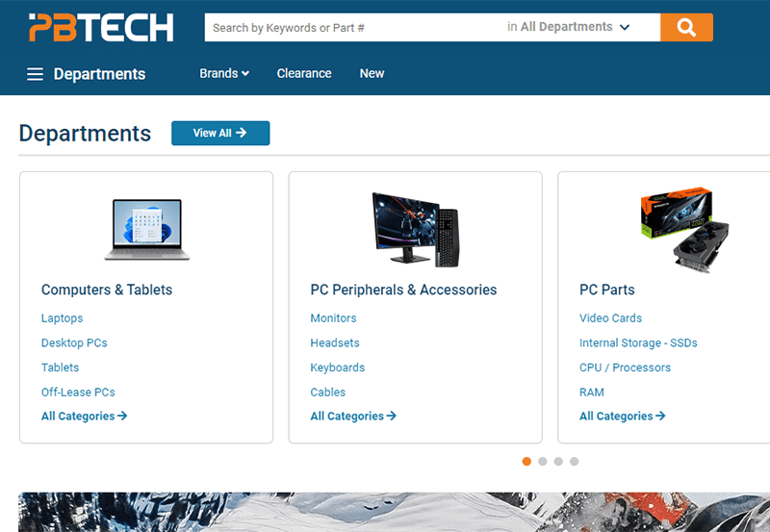Expand the Brands dropdown menu
This screenshot has height=532, width=770.
(224, 74)
